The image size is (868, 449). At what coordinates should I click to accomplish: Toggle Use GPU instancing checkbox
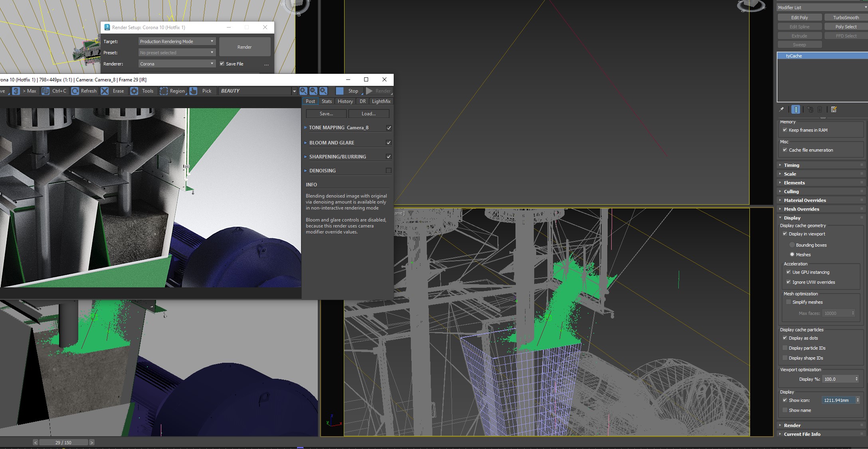(x=789, y=272)
